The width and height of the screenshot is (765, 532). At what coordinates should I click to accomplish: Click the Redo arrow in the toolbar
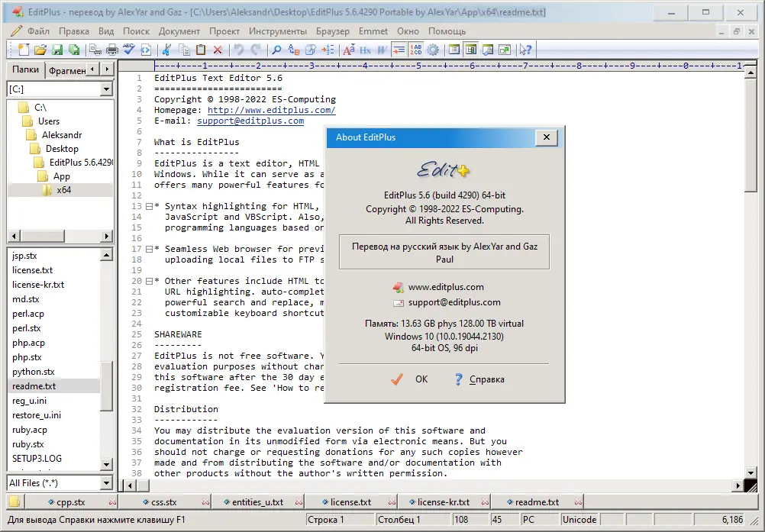point(255,50)
